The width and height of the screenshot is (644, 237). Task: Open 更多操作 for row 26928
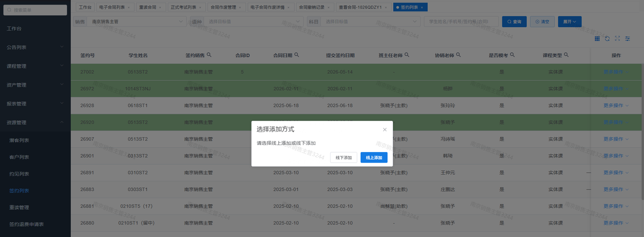point(616,105)
